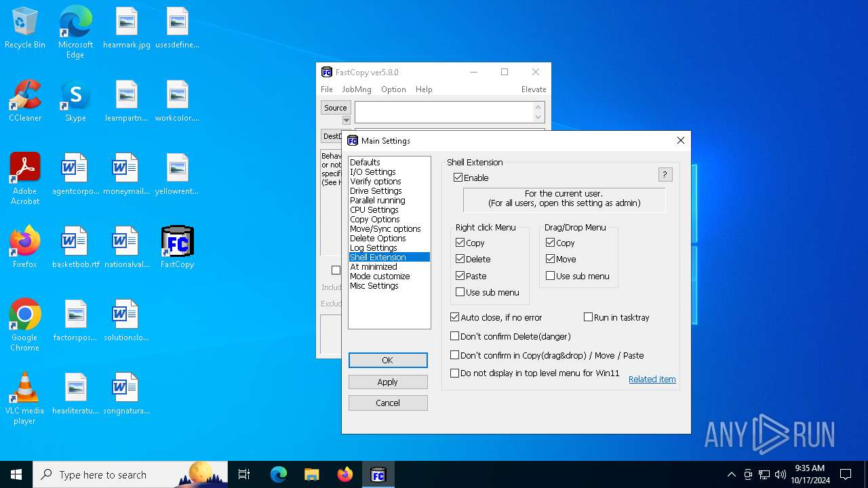
Task: Click Apply in Main Settings
Action: pos(388,382)
